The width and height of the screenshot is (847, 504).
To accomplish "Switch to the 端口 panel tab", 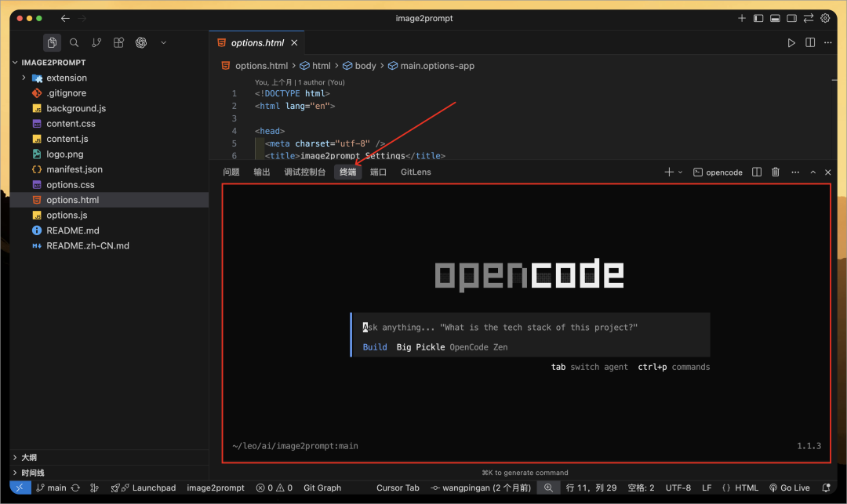I will [x=378, y=172].
